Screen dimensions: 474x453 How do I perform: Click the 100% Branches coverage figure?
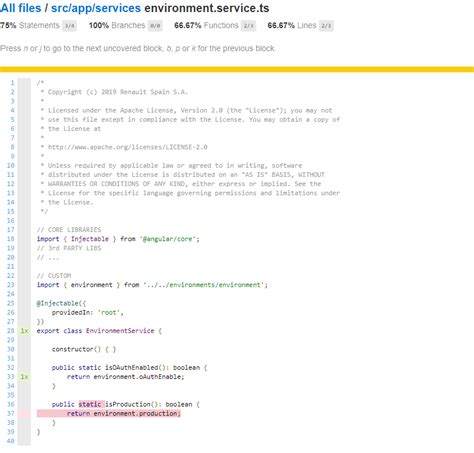[x=117, y=25]
